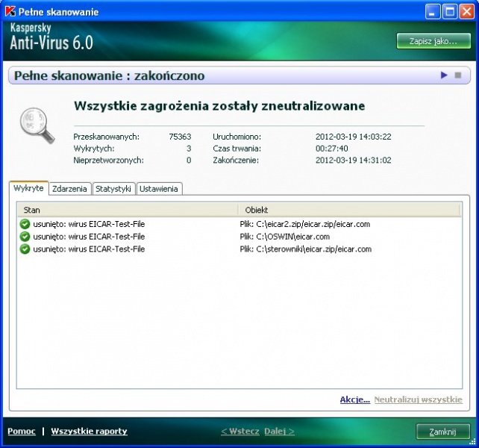479x448 pixels.
Task: Click green check icon for eicar2.zip entry
Action: pos(25,224)
